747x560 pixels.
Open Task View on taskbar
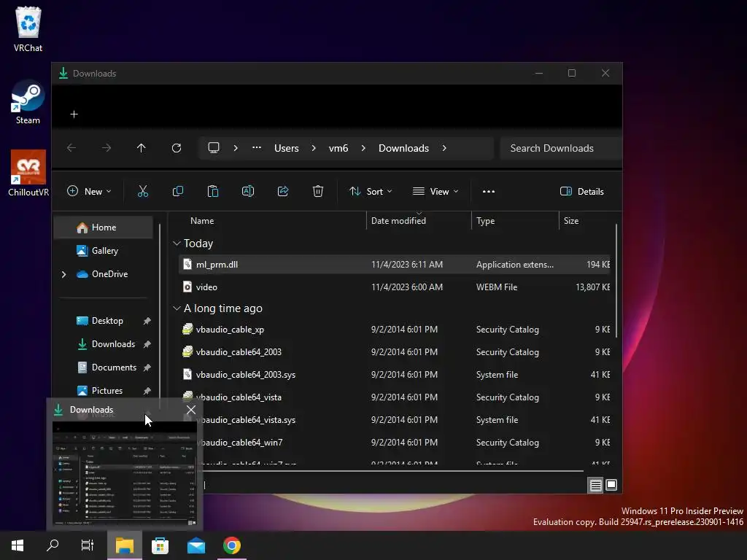(88, 545)
